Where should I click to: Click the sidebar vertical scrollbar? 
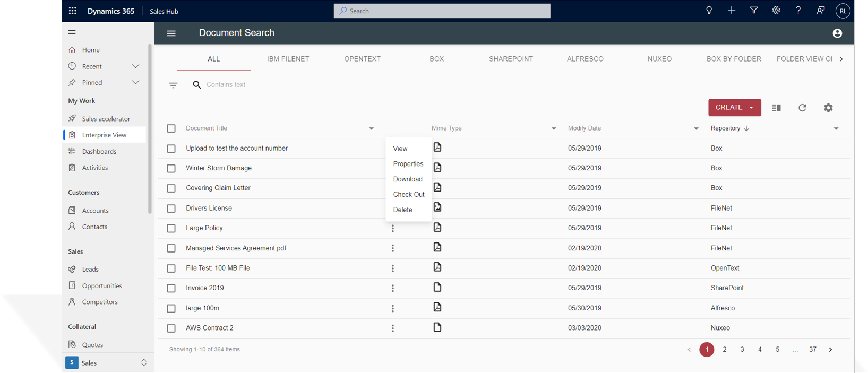(x=150, y=128)
